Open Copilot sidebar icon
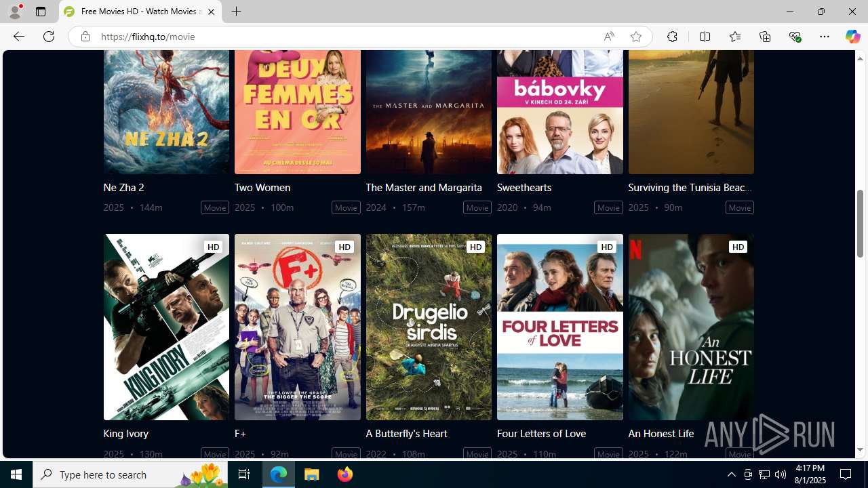This screenshot has height=488, width=868. pyautogui.click(x=852, y=37)
